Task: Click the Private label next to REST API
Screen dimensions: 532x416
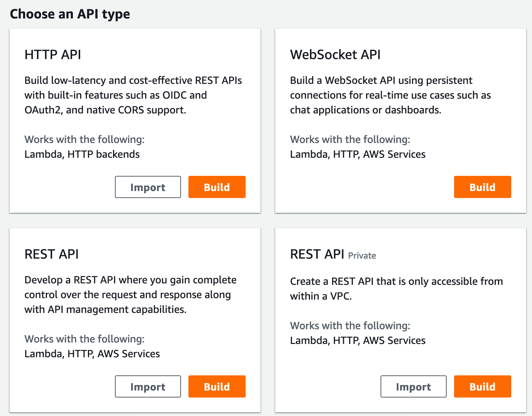Action: tap(362, 255)
